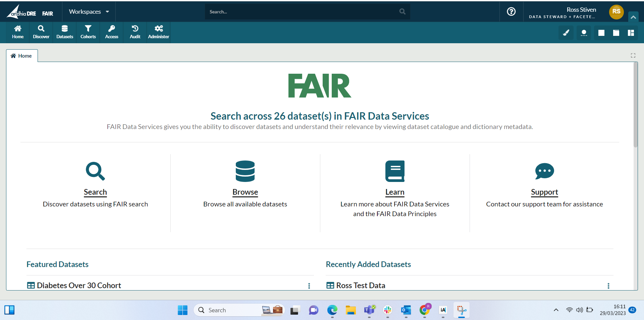Open the Discover page from toolbar
This screenshot has height=320, width=644.
point(41,32)
